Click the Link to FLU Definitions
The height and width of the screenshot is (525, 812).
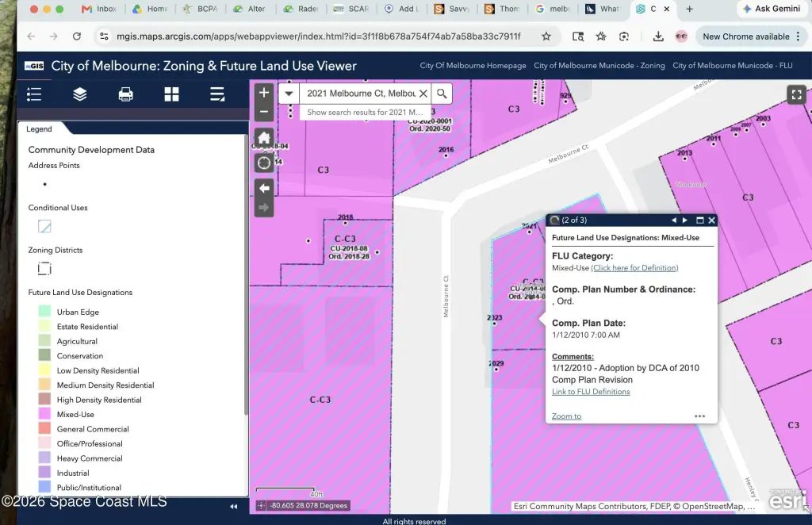[591, 392]
